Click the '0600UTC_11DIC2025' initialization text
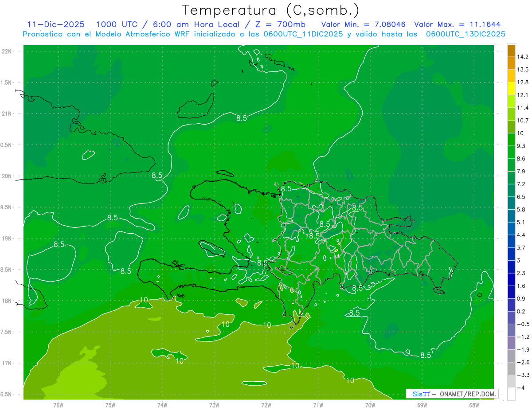This screenshot has width=532, height=411. pos(303,34)
